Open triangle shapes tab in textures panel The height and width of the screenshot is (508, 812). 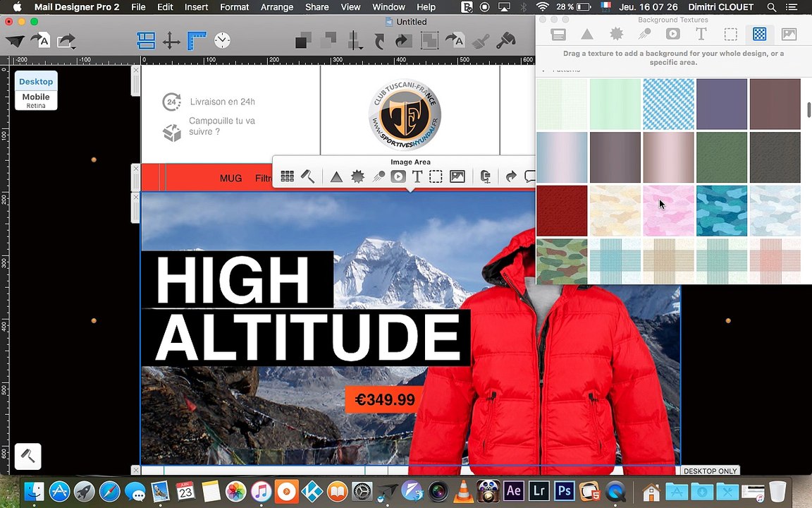click(586, 34)
